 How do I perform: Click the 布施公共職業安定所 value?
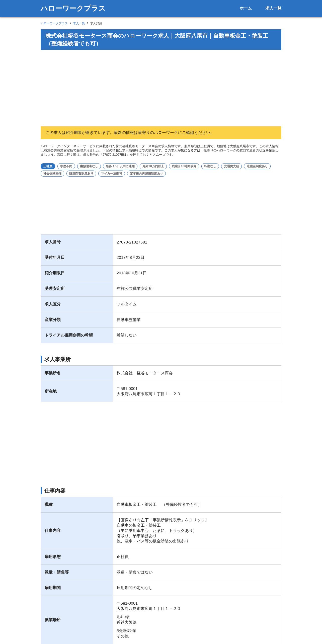[x=135, y=289]
